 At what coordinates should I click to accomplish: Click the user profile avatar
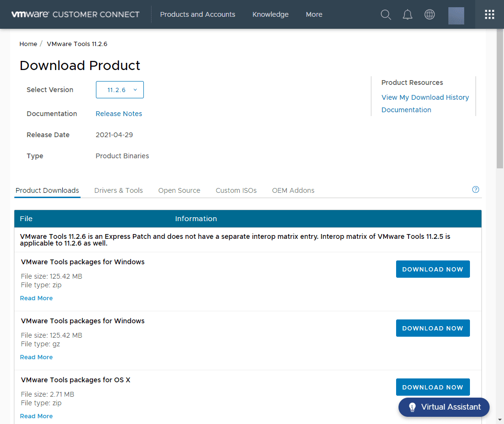[456, 15]
